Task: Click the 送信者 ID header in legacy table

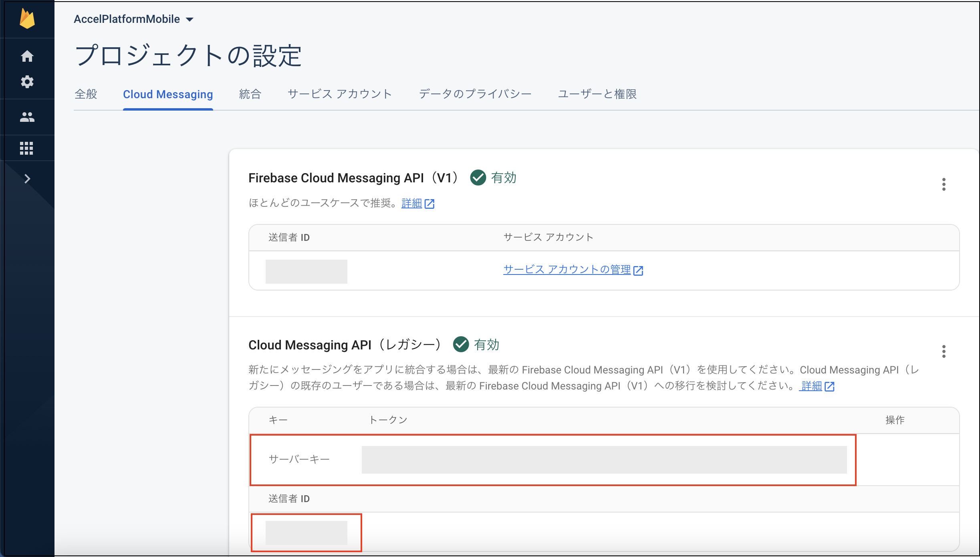Action: 289,499
